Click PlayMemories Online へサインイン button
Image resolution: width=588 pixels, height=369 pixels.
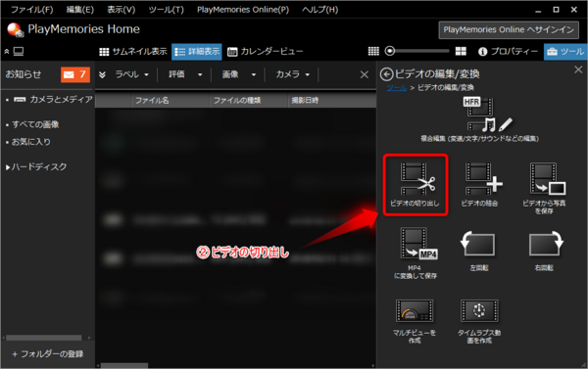(509, 29)
